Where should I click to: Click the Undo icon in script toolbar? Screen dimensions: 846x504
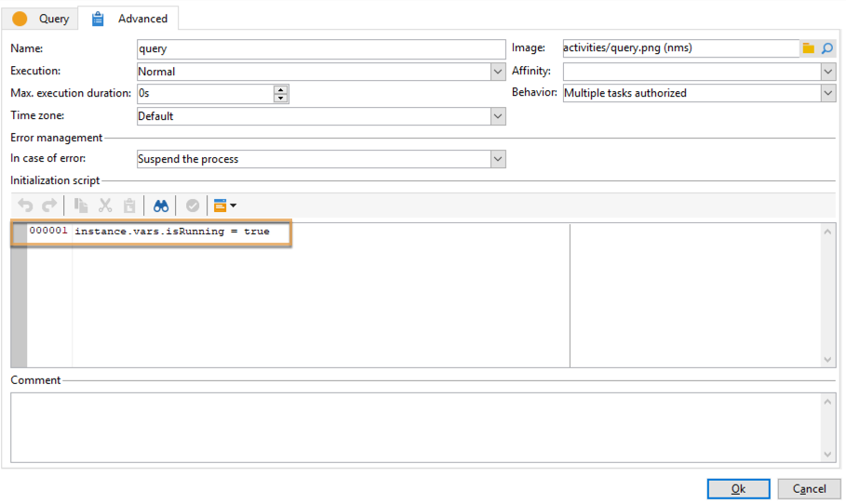click(25, 206)
